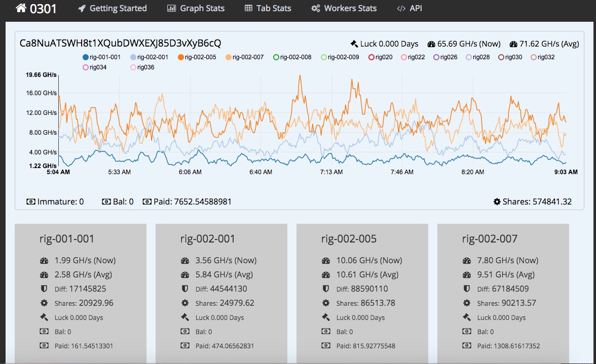Click the 7:13 AM time axis label

click(x=331, y=172)
